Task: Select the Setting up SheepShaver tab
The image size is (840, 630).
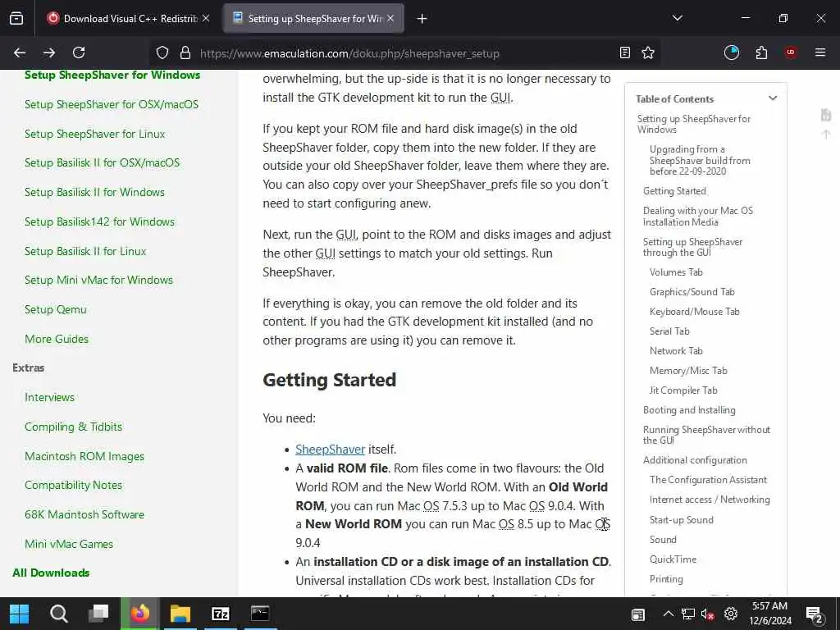Action: coord(314,19)
